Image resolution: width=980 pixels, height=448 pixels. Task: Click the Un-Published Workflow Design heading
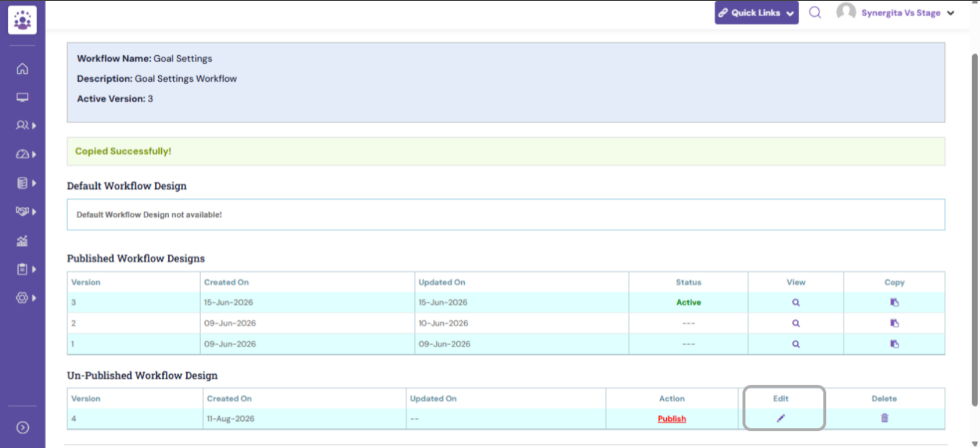[x=142, y=375]
